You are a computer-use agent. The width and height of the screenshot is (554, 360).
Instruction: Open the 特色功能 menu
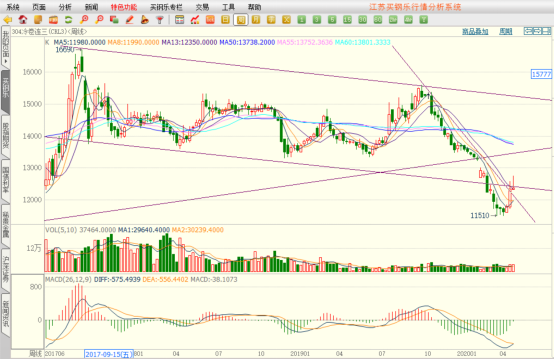click(124, 7)
